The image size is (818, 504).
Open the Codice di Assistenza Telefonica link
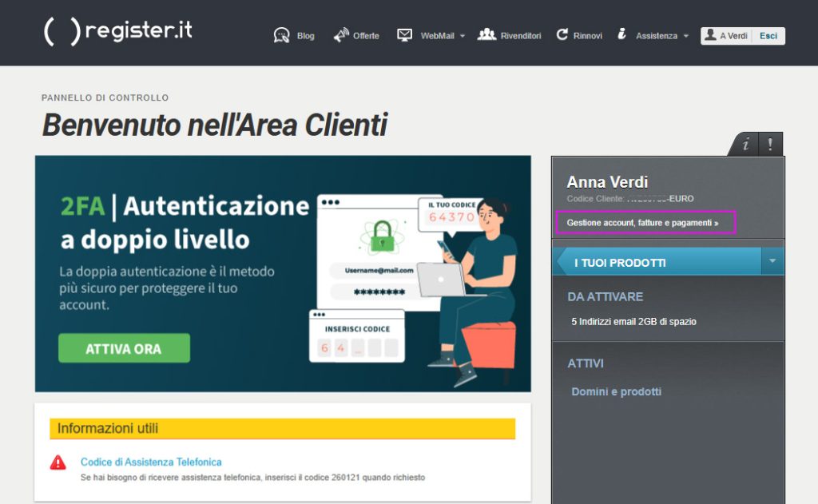click(151, 462)
